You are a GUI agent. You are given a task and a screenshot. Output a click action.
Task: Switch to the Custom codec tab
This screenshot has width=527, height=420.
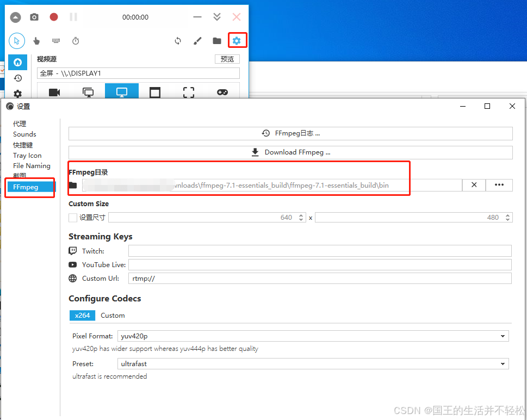pos(113,316)
